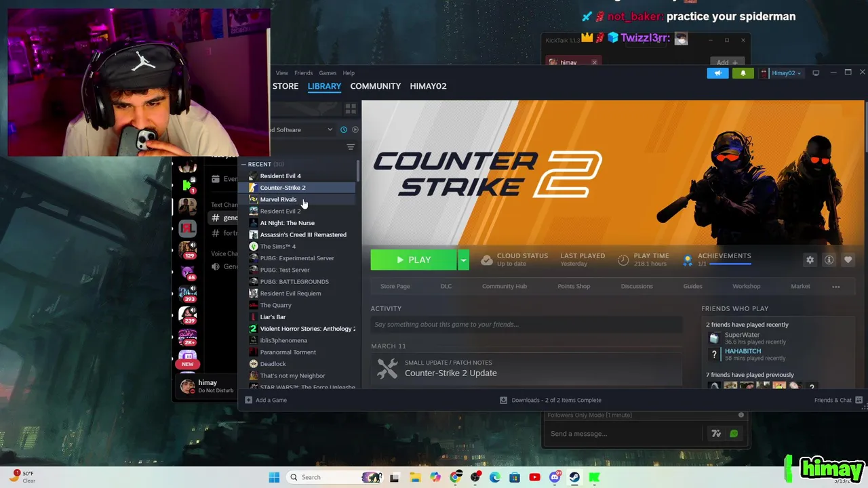Open Task View from the taskbar
The height and width of the screenshot is (488, 868).
click(x=395, y=477)
